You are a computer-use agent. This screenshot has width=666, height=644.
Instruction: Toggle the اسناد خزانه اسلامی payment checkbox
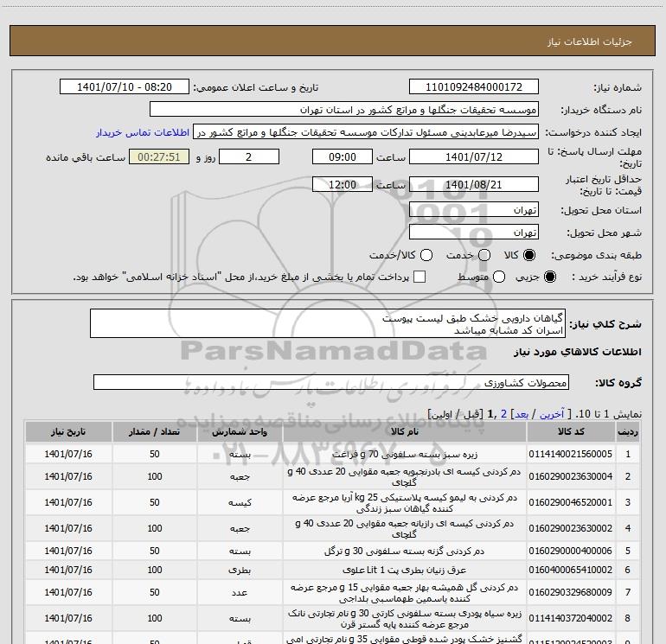[419, 277]
